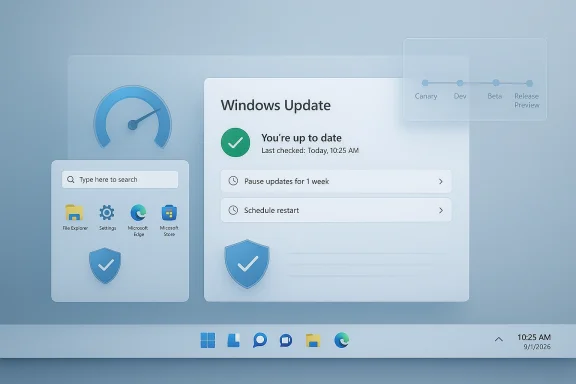Open the Windows Start button on taskbar
Screen dimensions: 576x384
pyautogui.click(x=208, y=340)
